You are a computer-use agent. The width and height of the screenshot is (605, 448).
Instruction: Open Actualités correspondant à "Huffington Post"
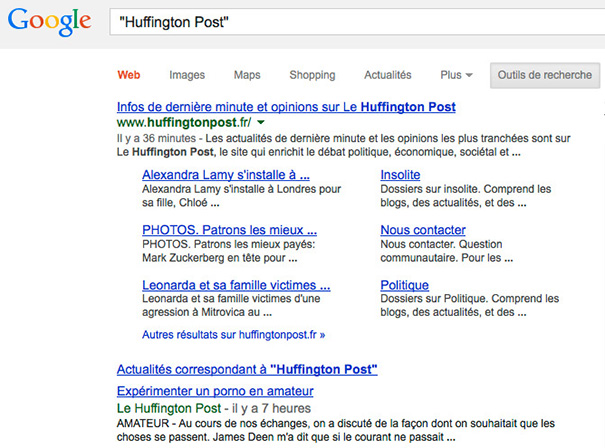tap(247, 370)
